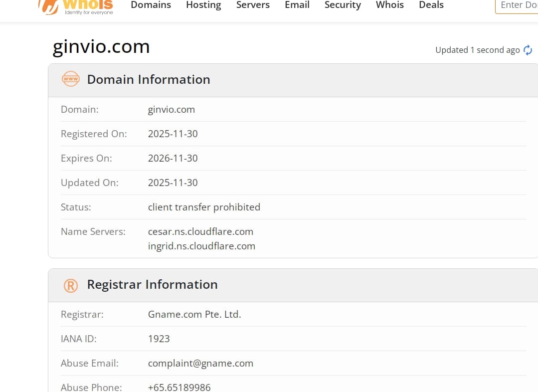The width and height of the screenshot is (538, 392).
Task: Refresh the whois record with the blue reload icon
Action: pos(528,50)
